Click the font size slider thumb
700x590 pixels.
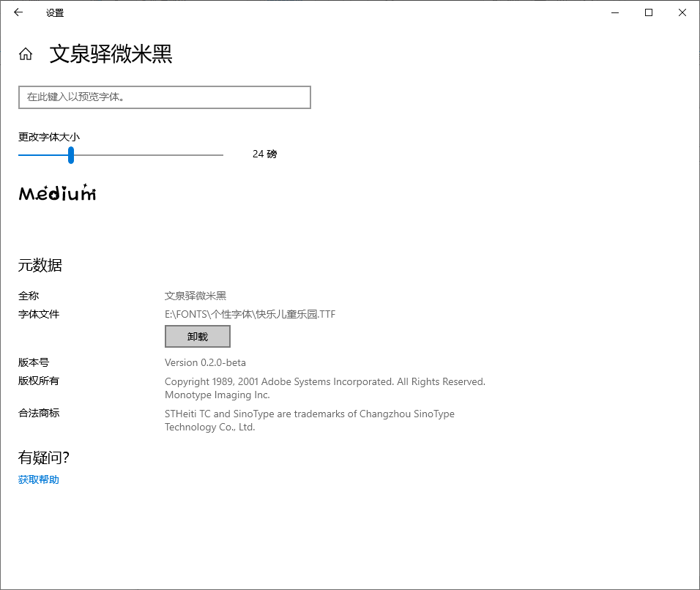[71, 155]
